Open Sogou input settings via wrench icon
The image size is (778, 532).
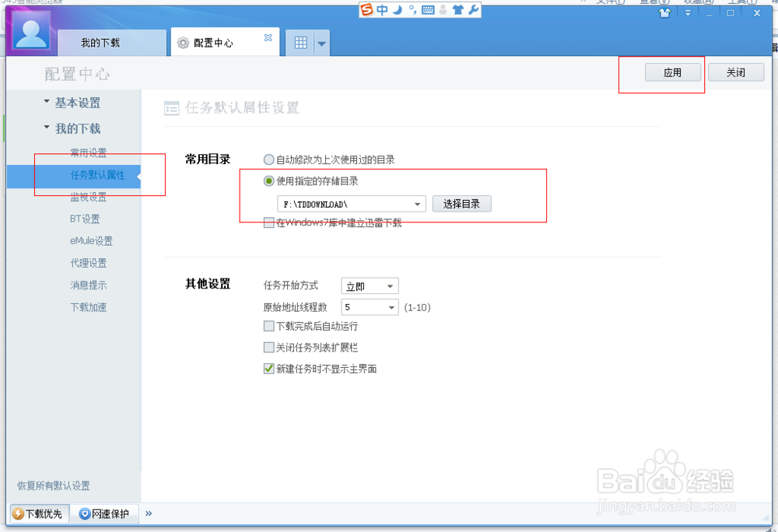point(473,10)
